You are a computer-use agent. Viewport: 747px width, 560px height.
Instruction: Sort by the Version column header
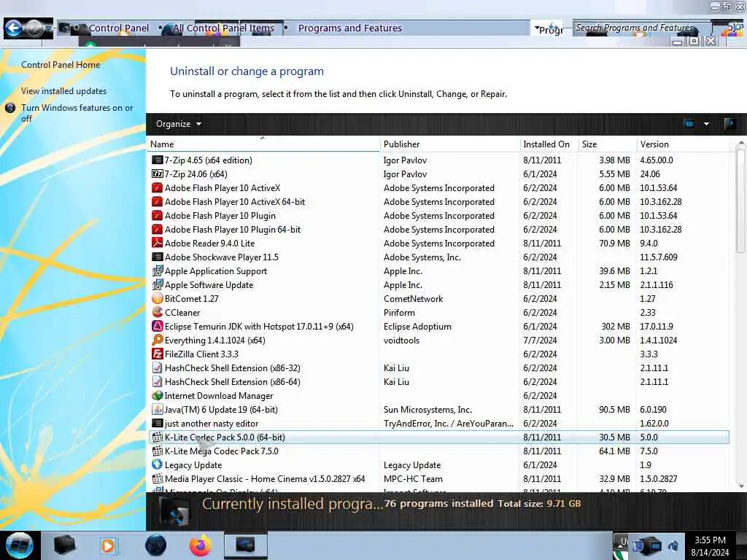click(x=683, y=144)
